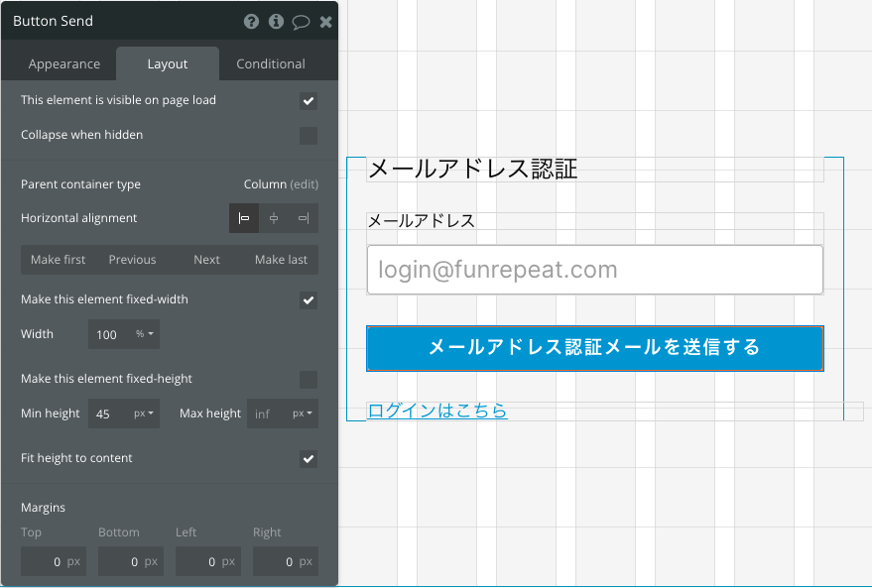The height and width of the screenshot is (588, 872).
Task: Align element horizontally to the left
Action: pyautogui.click(x=244, y=218)
